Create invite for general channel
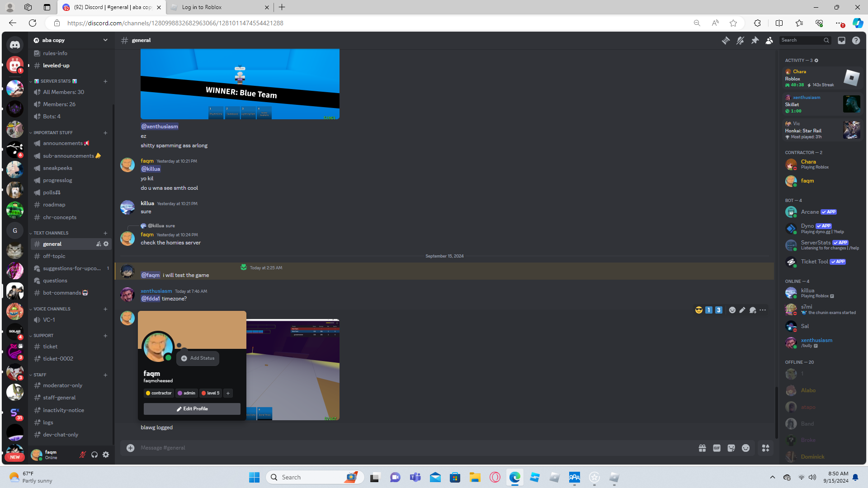This screenshot has width=868, height=488. tap(99, 244)
